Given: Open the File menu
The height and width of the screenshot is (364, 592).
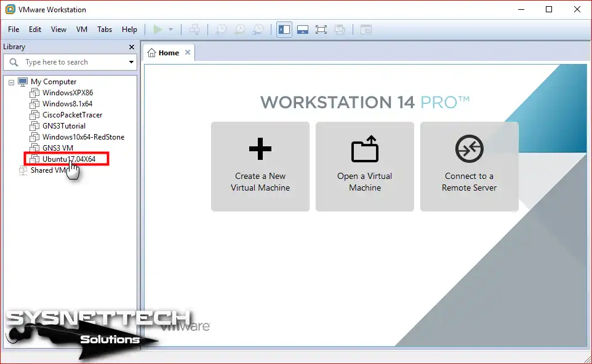Looking at the screenshot, I should (x=14, y=30).
